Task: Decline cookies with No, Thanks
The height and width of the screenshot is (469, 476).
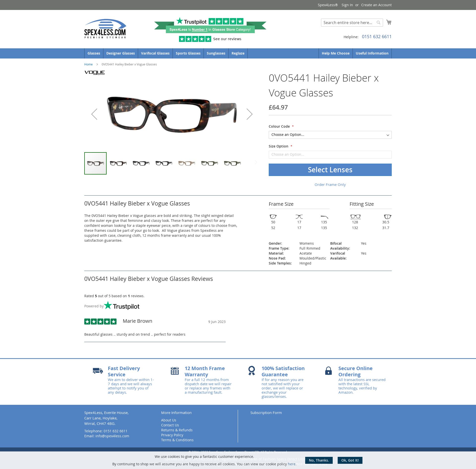Action: click(x=319, y=460)
